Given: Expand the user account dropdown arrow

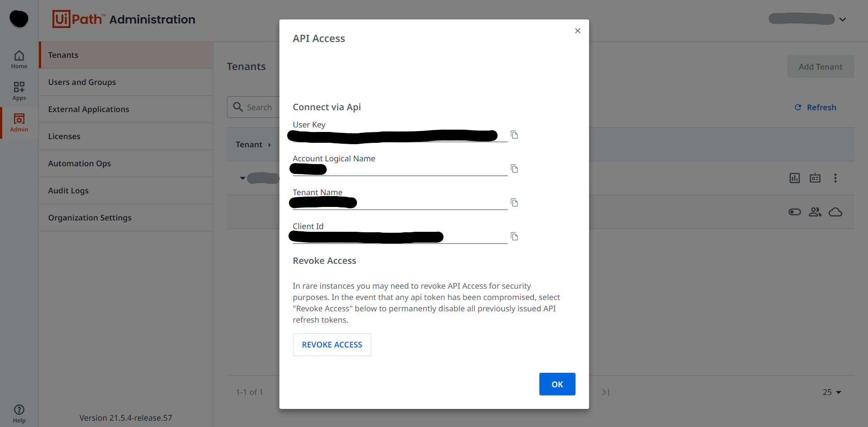Looking at the screenshot, I should (843, 19).
